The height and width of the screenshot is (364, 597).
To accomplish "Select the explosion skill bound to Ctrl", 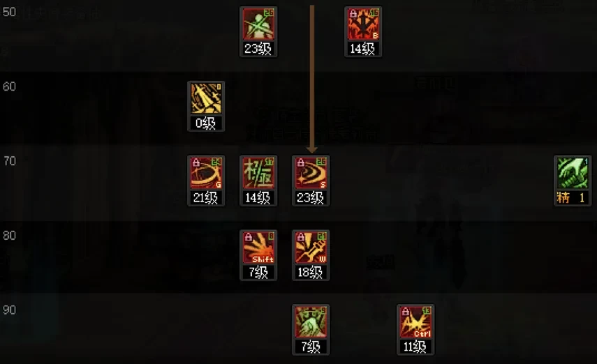I will [x=415, y=322].
